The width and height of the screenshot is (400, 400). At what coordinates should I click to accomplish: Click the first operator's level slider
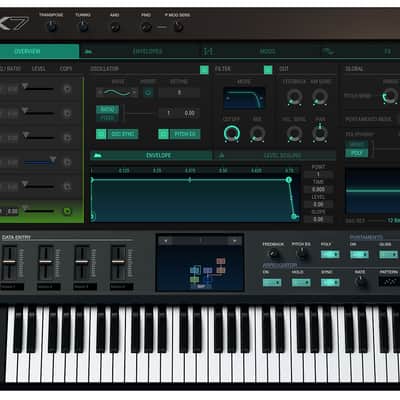(x=38, y=88)
